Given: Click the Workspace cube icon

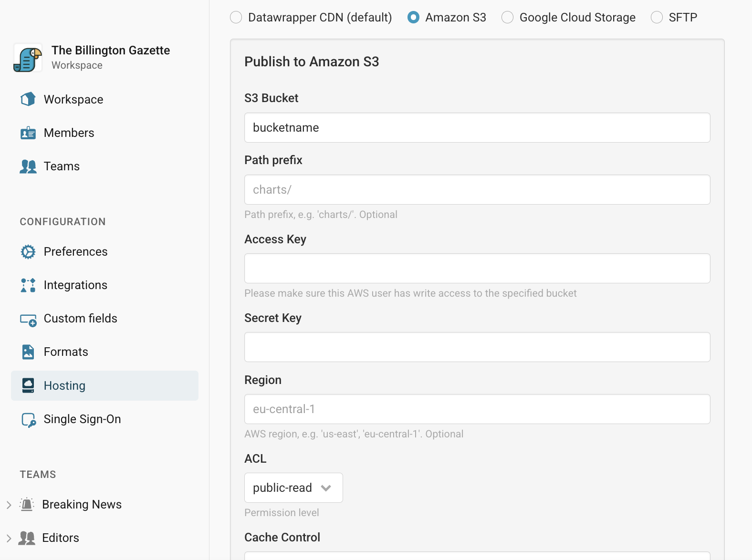Looking at the screenshot, I should [28, 99].
